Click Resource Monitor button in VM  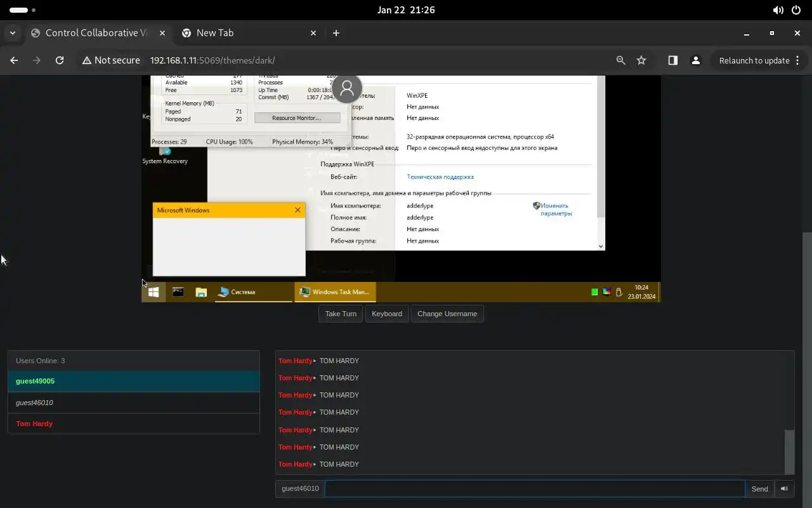[x=297, y=118]
